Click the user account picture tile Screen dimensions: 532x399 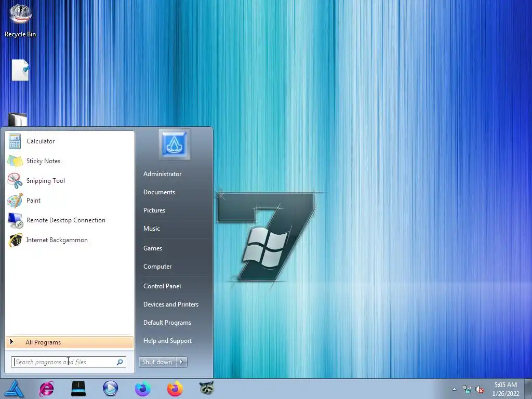coord(174,144)
